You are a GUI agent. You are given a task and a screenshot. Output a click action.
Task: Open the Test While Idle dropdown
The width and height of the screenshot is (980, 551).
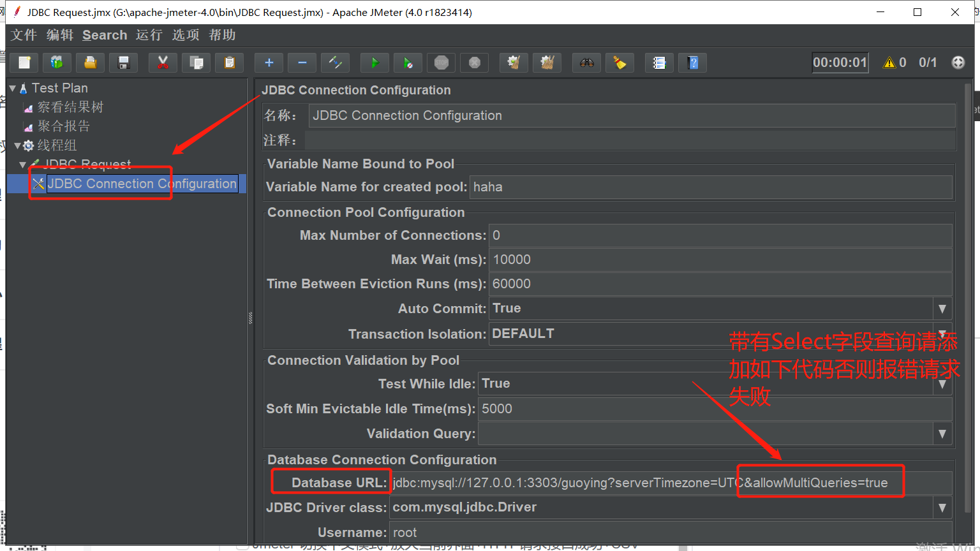click(x=942, y=383)
